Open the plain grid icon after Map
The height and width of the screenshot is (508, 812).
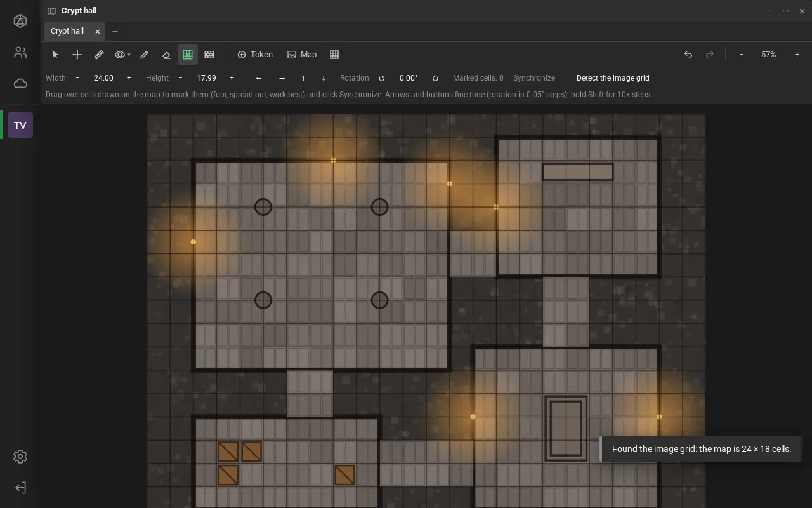[x=334, y=55]
